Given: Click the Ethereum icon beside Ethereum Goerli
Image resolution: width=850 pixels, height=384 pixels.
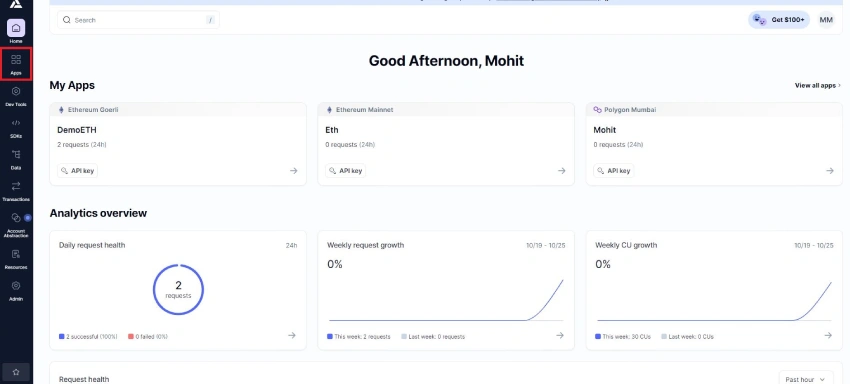Looking at the screenshot, I should tap(61, 110).
